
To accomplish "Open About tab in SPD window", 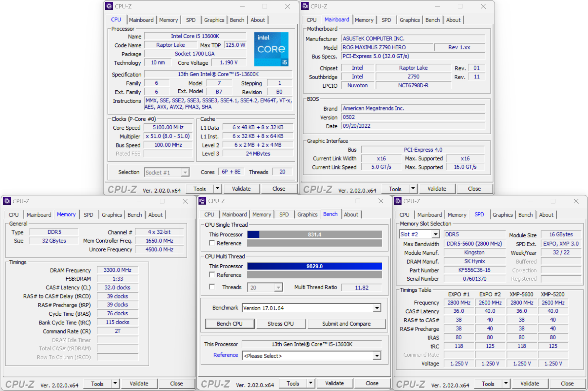I will click(546, 215).
